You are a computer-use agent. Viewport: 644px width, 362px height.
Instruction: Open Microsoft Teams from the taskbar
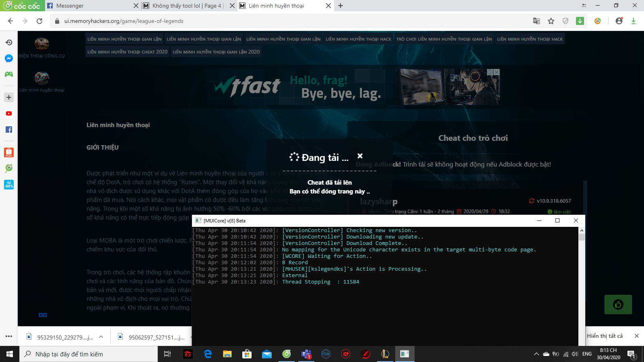pos(306,354)
